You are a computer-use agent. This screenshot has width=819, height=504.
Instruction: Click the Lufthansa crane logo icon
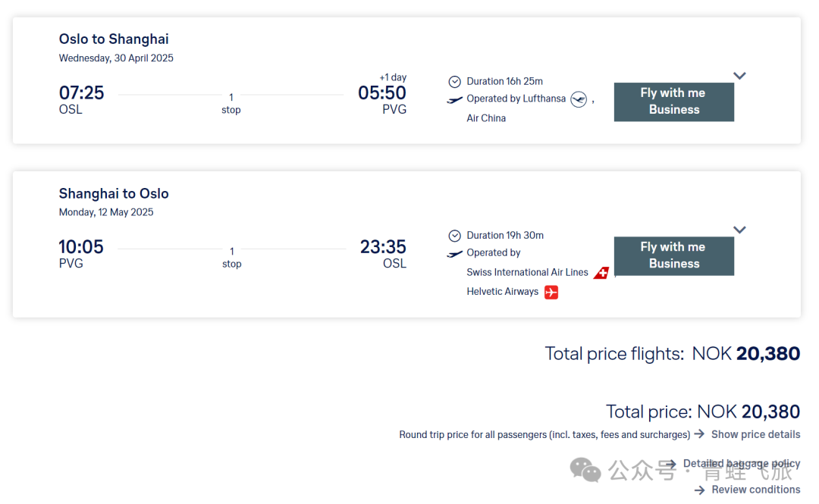coord(578,99)
